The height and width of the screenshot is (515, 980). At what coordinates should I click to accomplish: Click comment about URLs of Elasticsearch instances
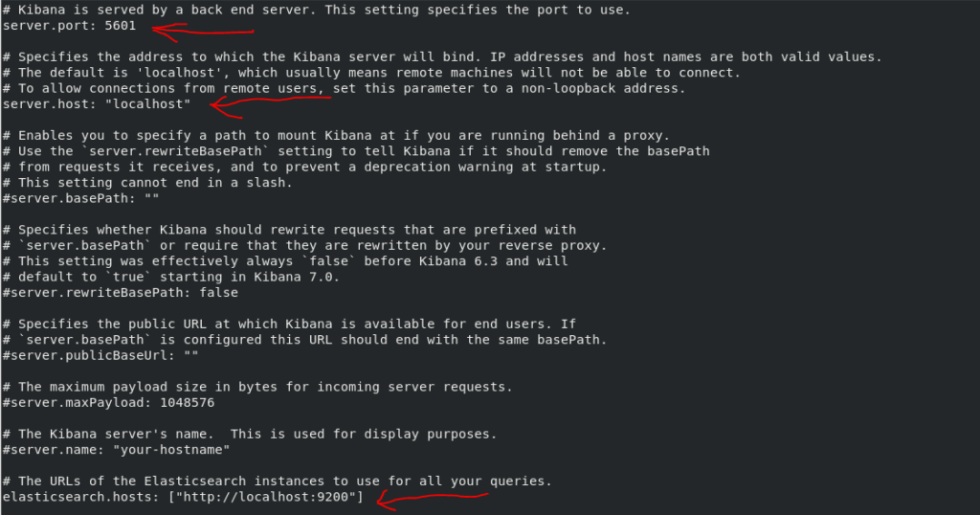(278, 481)
